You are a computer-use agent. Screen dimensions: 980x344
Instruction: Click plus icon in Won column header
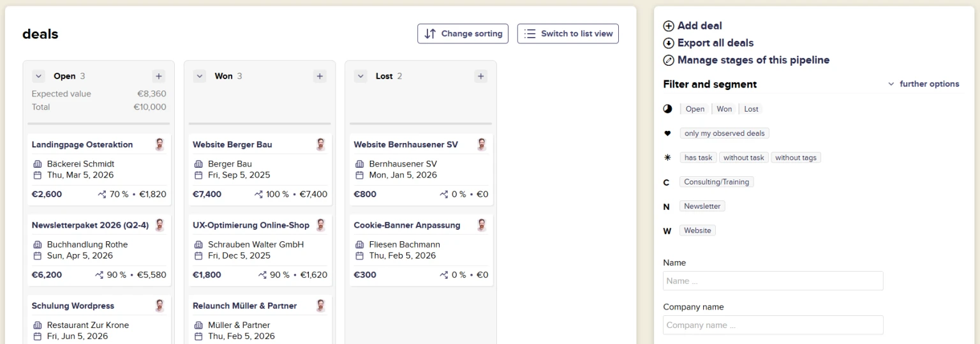tap(320, 77)
